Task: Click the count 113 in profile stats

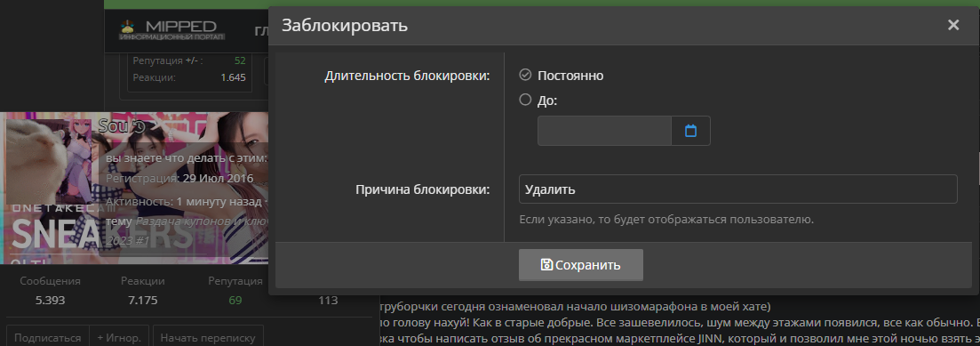Action: [328, 301]
